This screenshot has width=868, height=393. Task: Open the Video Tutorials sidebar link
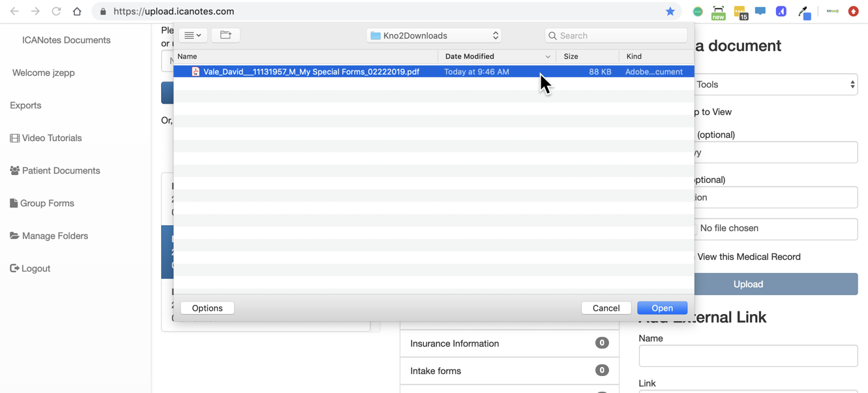point(52,138)
